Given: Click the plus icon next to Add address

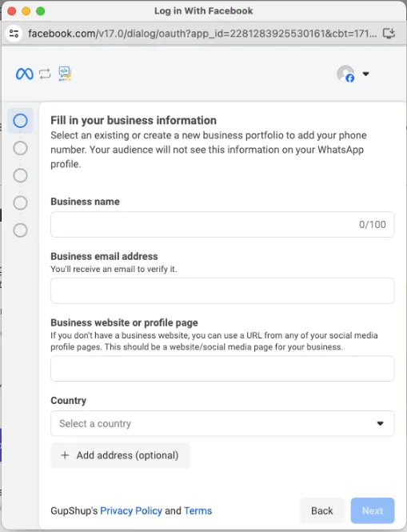Looking at the screenshot, I should click(65, 455).
